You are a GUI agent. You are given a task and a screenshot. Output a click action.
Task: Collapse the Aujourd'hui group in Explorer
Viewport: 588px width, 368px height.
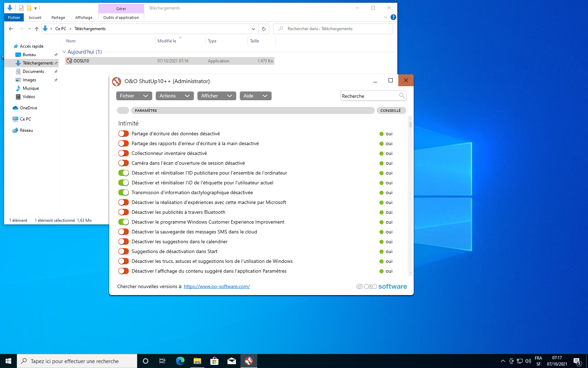tap(64, 52)
